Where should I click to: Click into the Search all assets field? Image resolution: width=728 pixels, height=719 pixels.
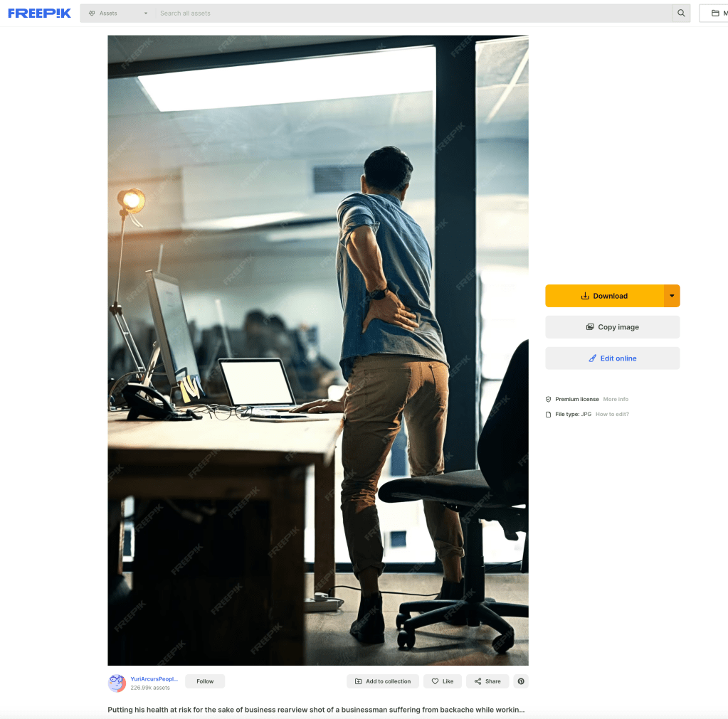[413, 13]
